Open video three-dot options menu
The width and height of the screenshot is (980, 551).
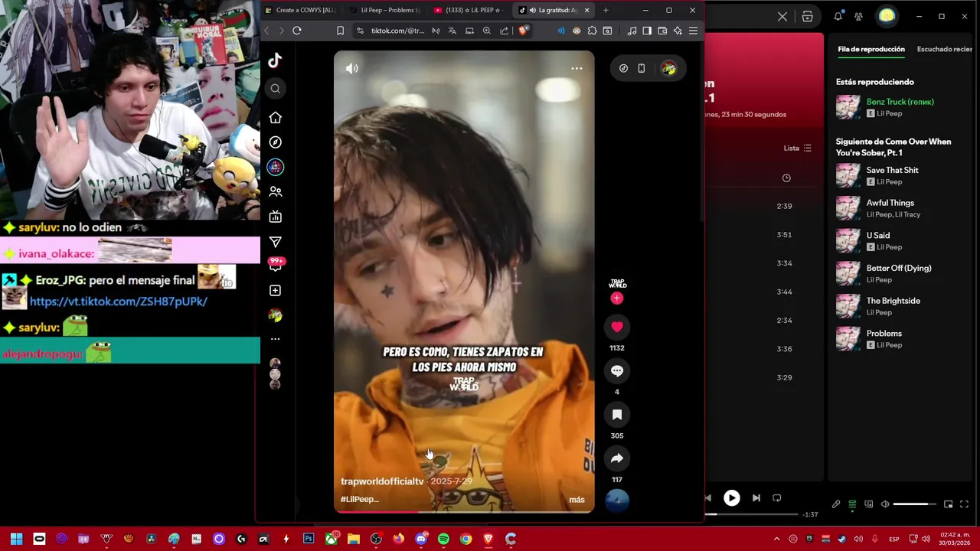577,68
